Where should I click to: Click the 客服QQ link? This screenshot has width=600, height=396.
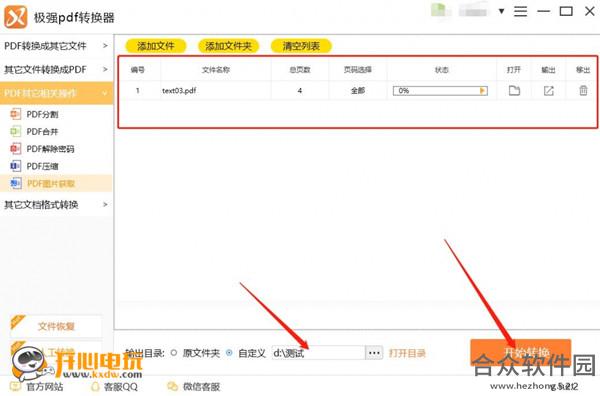coord(121,387)
